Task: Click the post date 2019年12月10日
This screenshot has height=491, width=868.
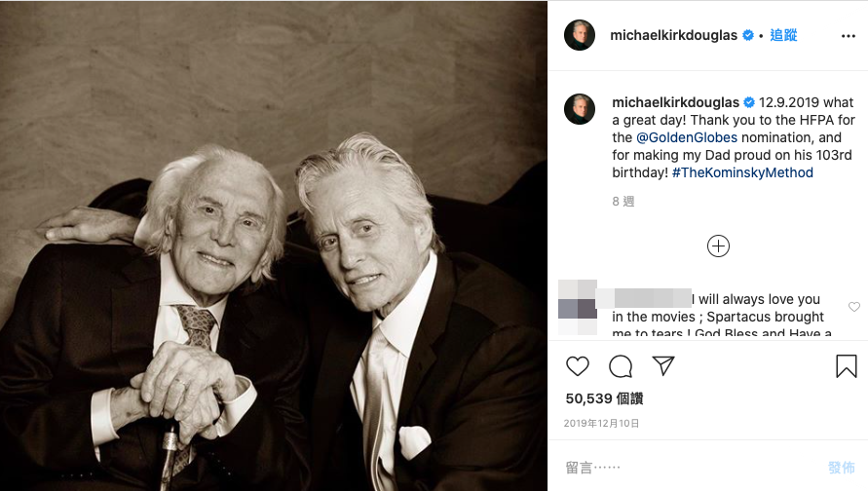Action: pos(600,424)
